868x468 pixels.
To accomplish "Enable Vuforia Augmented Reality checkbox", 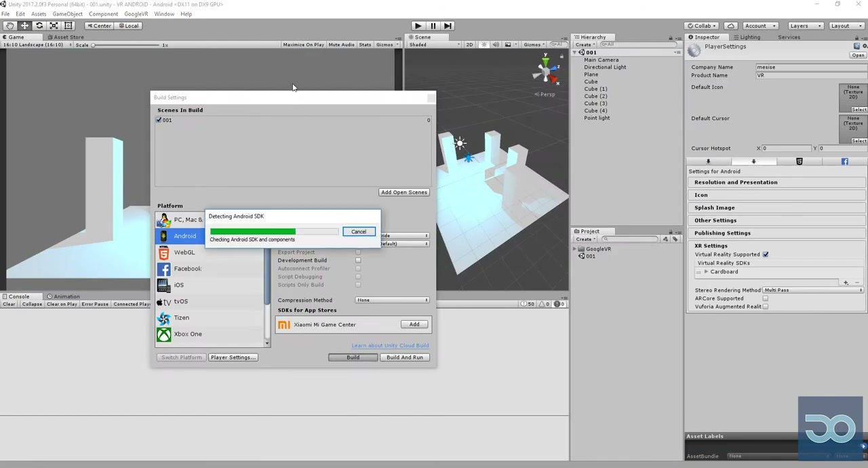I will point(766,307).
